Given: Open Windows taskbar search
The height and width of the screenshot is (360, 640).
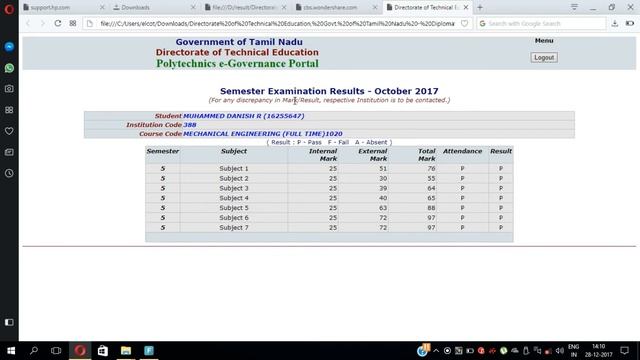Looking at the screenshot, I should pos(34,351).
